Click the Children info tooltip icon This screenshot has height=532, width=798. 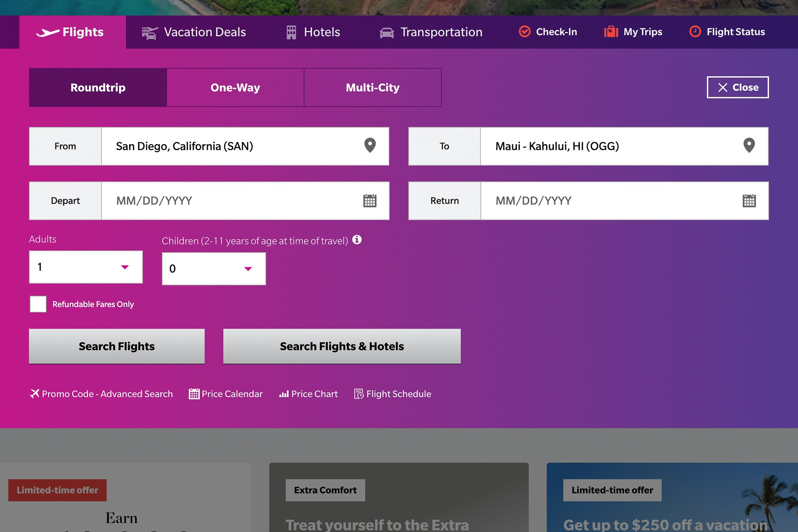pyautogui.click(x=357, y=240)
